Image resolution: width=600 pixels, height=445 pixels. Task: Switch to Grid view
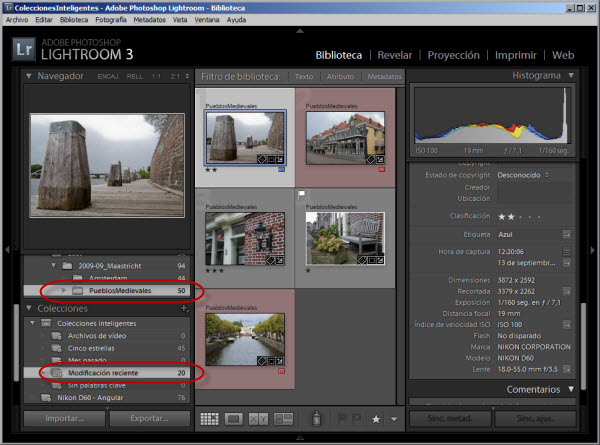209,419
